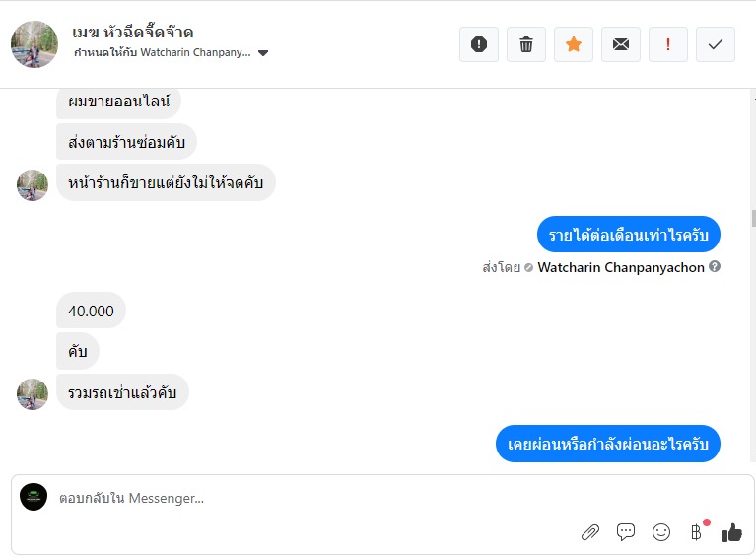Open saved replies speech bubble icon

click(x=626, y=532)
